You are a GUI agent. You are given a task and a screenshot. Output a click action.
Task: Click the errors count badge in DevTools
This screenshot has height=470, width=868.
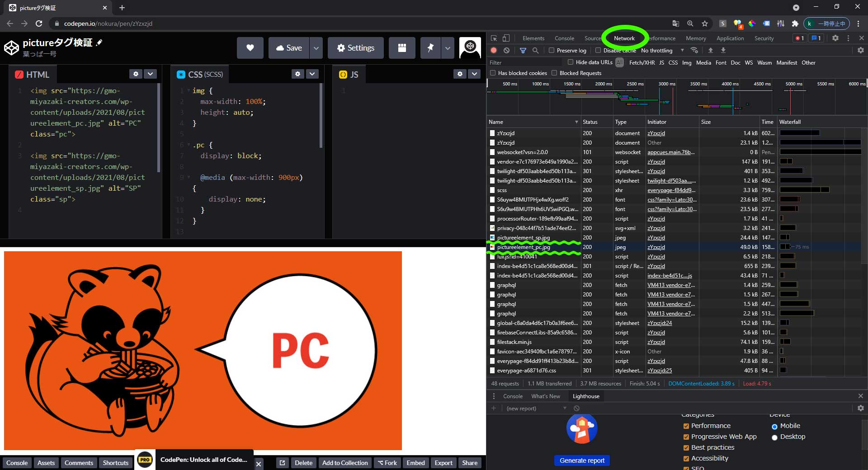800,38
